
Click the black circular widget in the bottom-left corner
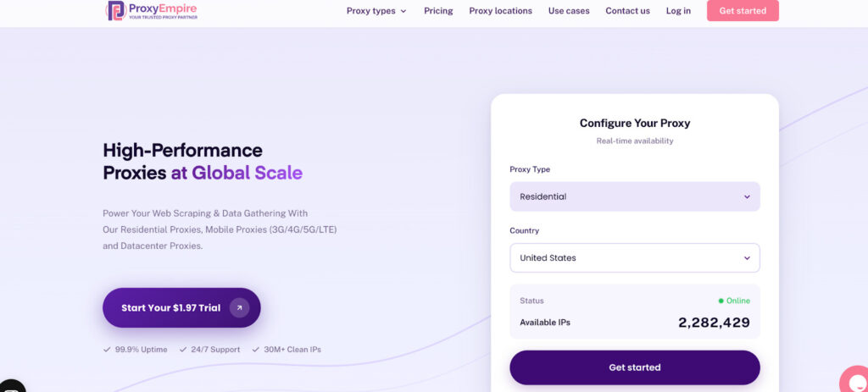point(10,386)
